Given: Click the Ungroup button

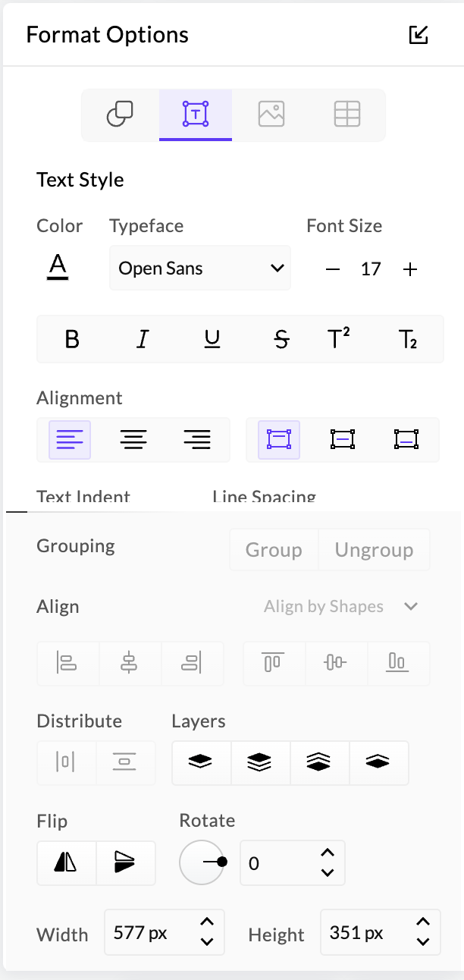Looking at the screenshot, I should pos(374,550).
